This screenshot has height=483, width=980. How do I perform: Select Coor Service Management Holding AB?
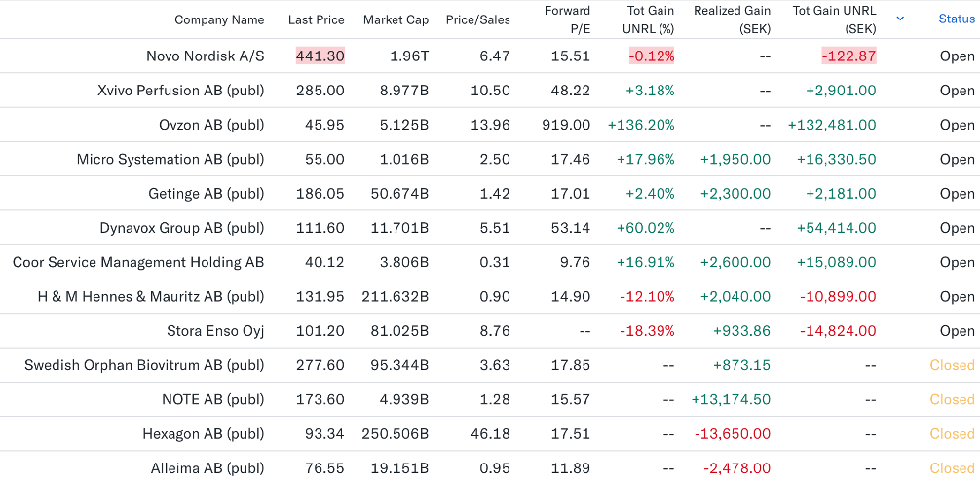pos(138,262)
